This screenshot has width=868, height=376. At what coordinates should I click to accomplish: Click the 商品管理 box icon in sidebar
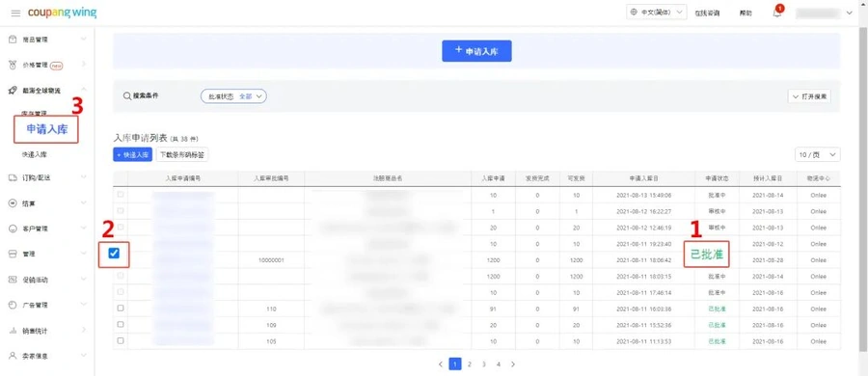click(13, 39)
